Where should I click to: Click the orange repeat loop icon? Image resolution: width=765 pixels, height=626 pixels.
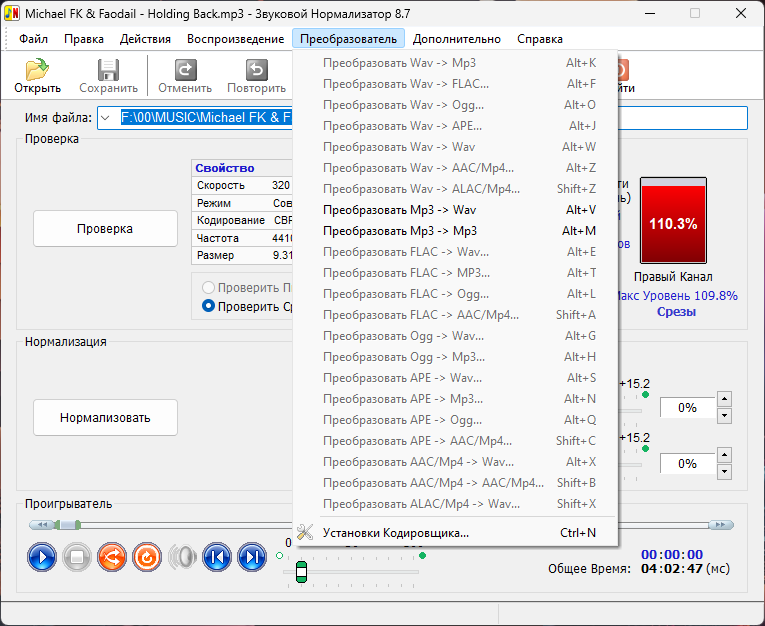tap(147, 557)
